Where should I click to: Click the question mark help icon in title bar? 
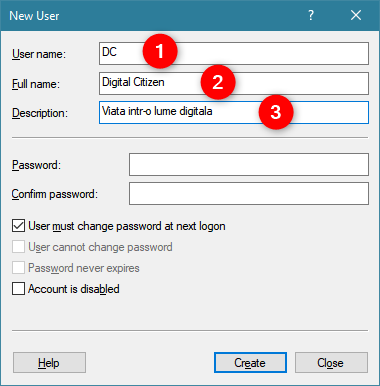tap(311, 15)
